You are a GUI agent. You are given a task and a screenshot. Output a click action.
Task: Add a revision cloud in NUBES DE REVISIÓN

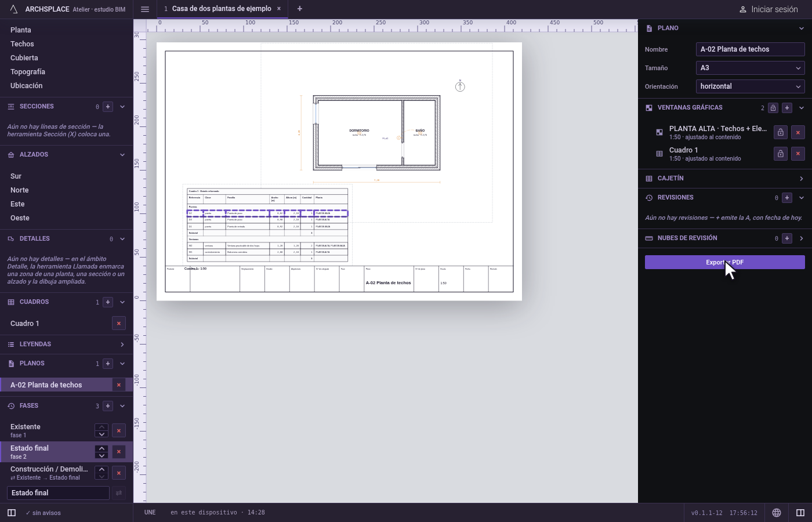[x=787, y=238]
